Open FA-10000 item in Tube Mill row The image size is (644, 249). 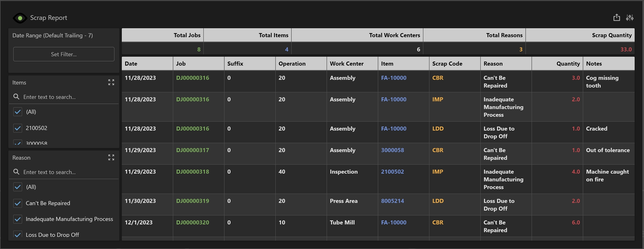click(394, 223)
